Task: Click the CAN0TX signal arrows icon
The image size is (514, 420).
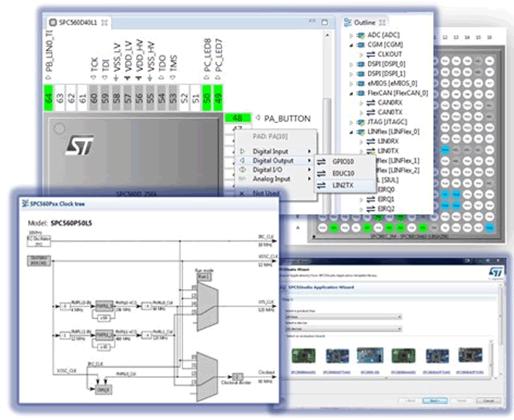Action: [x=371, y=112]
